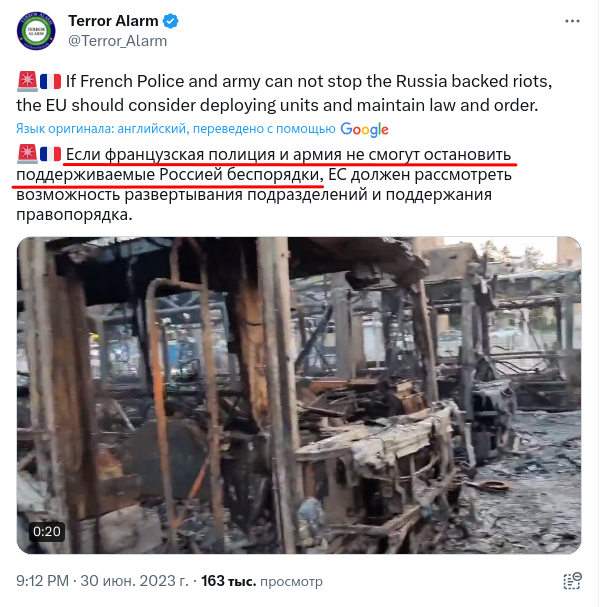This screenshot has width=601, height=607.
Task: Click the dashed note icon beside view count
Action: point(572,581)
